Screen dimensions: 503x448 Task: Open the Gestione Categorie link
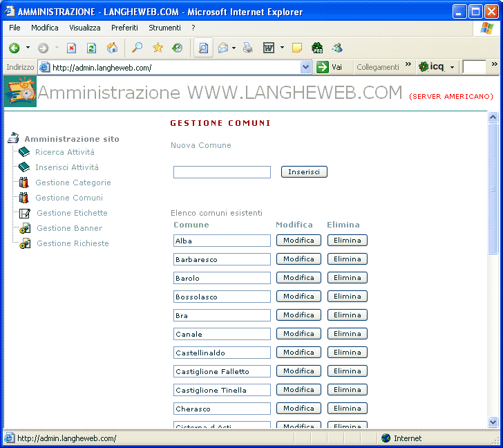pyautogui.click(x=73, y=183)
